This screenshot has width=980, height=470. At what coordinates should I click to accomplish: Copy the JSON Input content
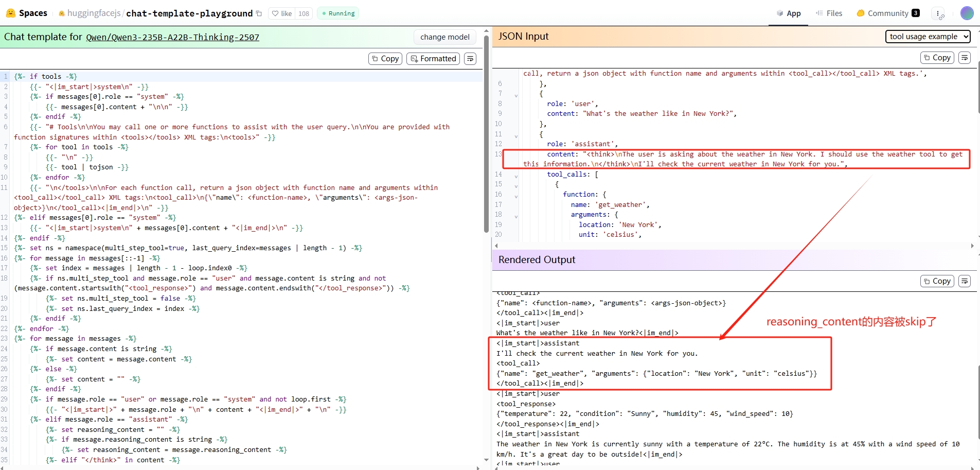937,58
